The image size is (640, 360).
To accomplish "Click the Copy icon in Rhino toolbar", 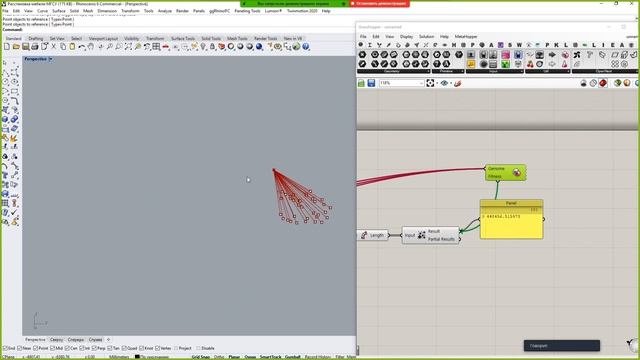I will (63, 47).
